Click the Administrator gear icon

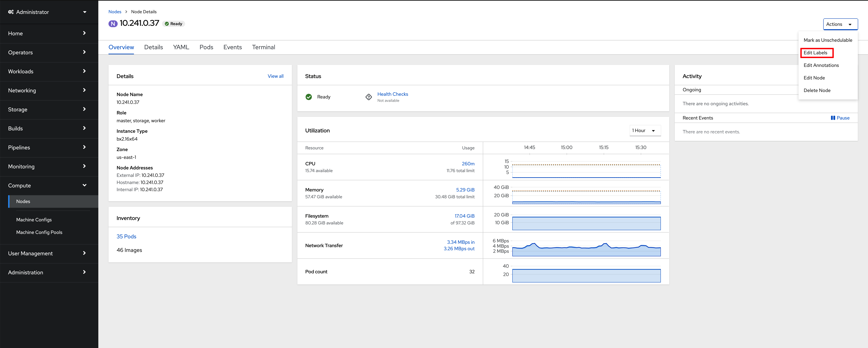coord(11,12)
